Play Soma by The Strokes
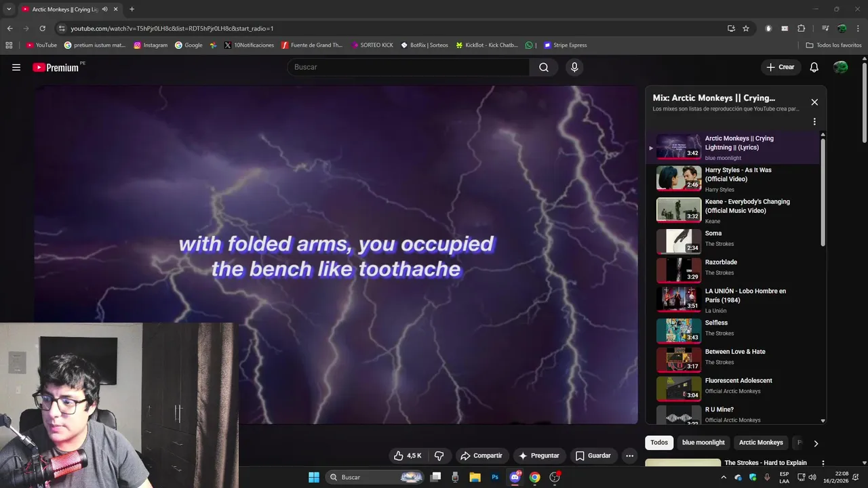This screenshot has width=868, height=488. [732, 241]
